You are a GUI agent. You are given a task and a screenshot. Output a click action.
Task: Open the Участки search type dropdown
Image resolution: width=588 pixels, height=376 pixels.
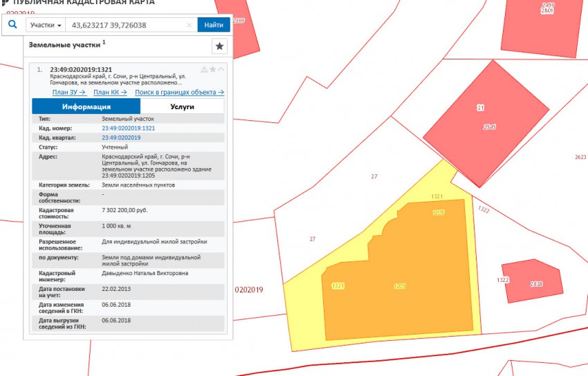click(46, 25)
